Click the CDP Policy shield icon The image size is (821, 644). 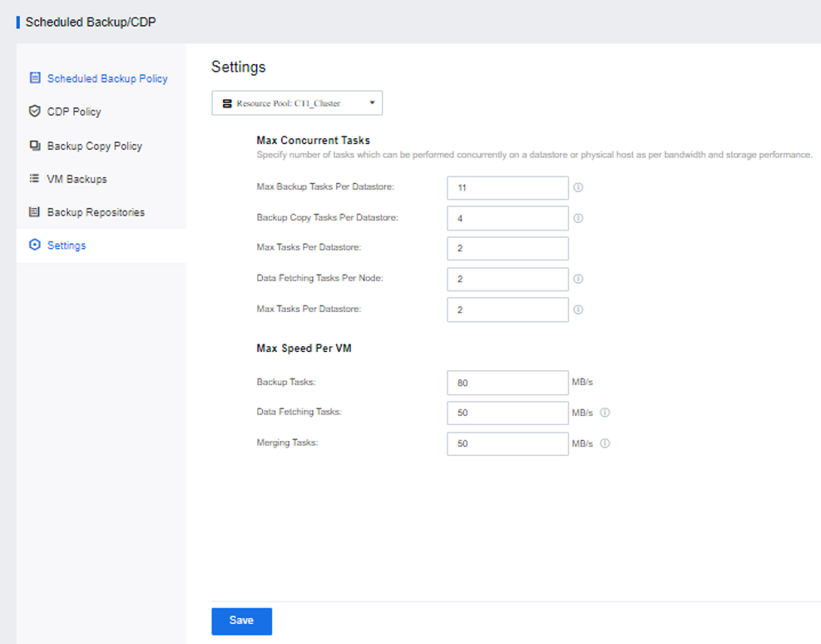point(35,111)
